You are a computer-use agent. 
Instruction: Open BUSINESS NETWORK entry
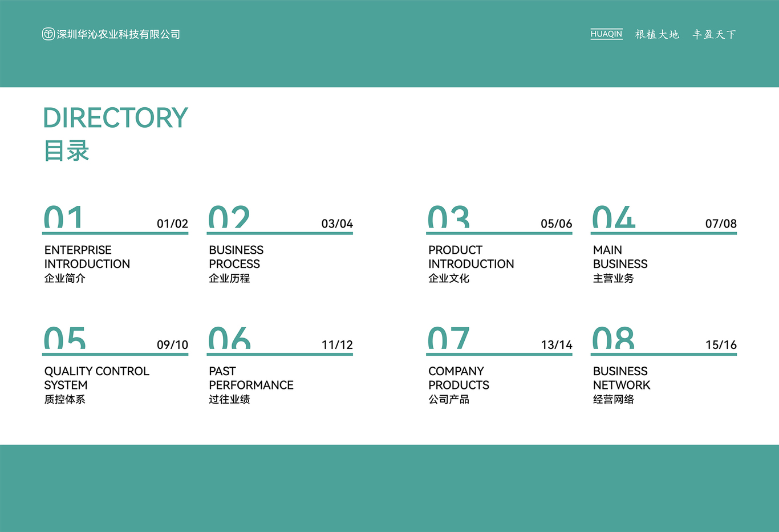pyautogui.click(x=622, y=378)
